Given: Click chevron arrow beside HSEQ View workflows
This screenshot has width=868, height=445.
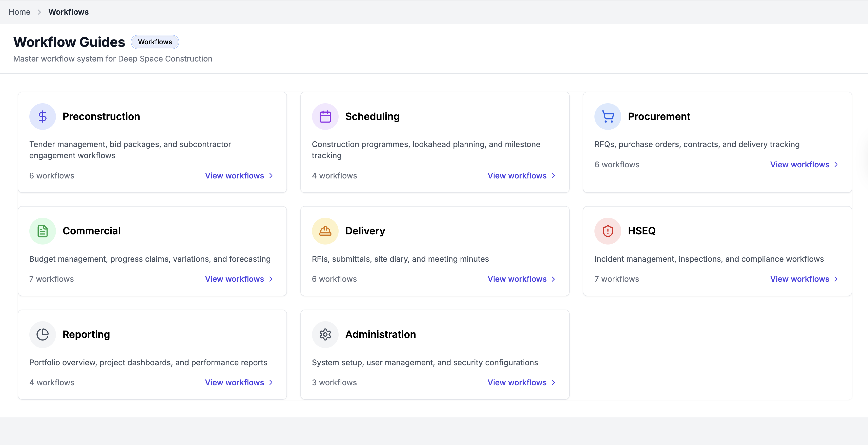Looking at the screenshot, I should [836, 279].
